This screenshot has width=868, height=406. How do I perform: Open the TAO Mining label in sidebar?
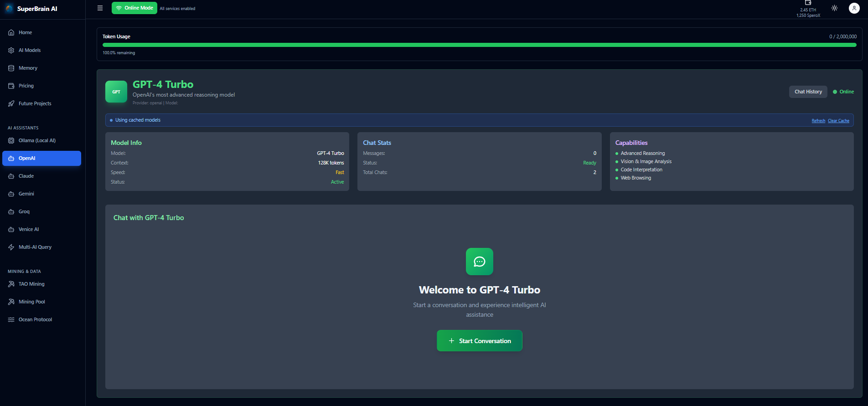pos(31,284)
